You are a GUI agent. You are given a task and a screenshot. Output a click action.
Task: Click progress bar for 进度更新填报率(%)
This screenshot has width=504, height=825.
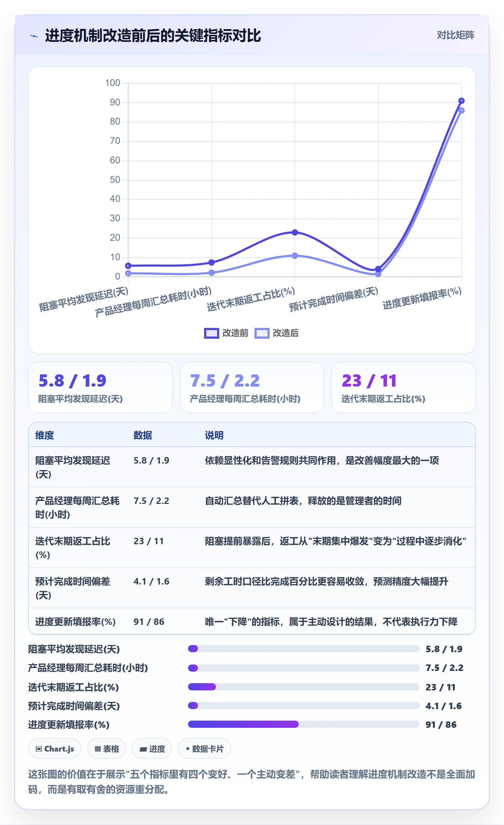tap(303, 724)
